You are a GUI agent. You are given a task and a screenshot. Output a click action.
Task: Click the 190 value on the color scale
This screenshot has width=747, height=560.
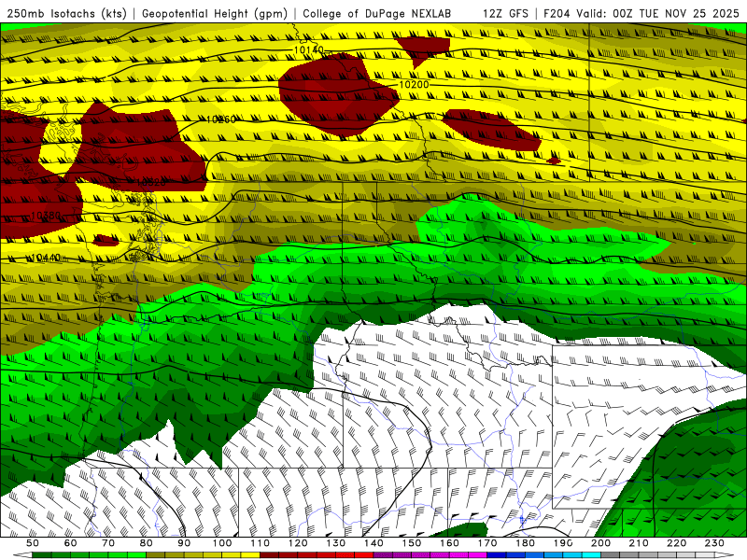tap(564, 543)
